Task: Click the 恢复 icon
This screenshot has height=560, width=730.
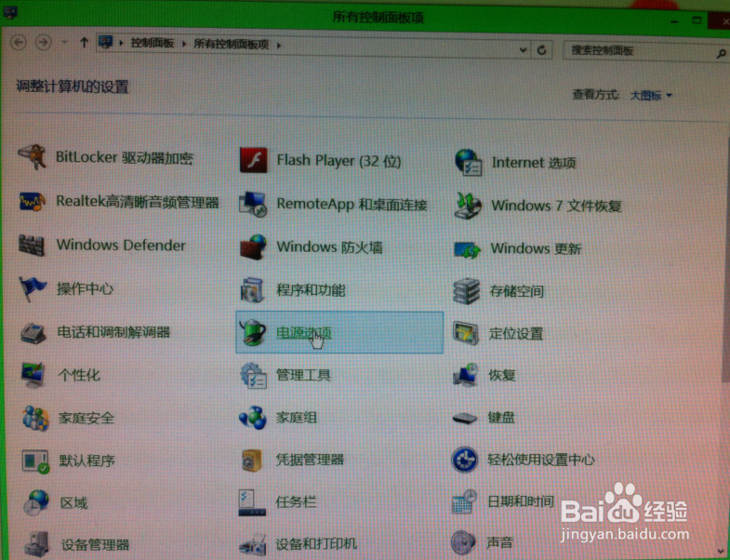Action: pyautogui.click(x=466, y=376)
